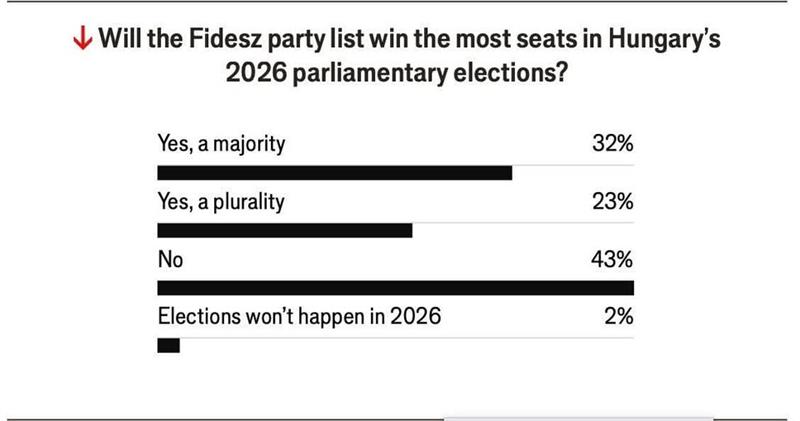Choose the "No" answer label

click(x=169, y=259)
